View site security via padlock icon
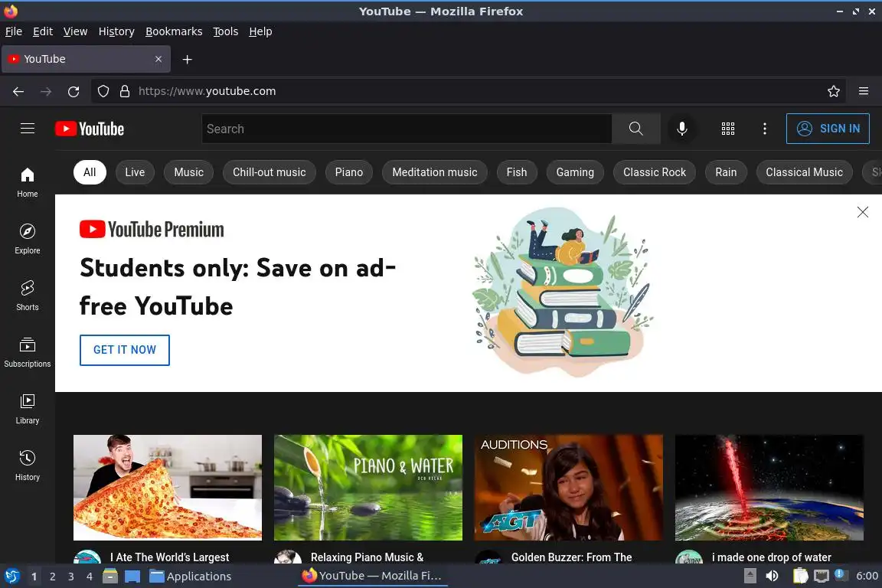The height and width of the screenshot is (588, 882). [x=125, y=91]
